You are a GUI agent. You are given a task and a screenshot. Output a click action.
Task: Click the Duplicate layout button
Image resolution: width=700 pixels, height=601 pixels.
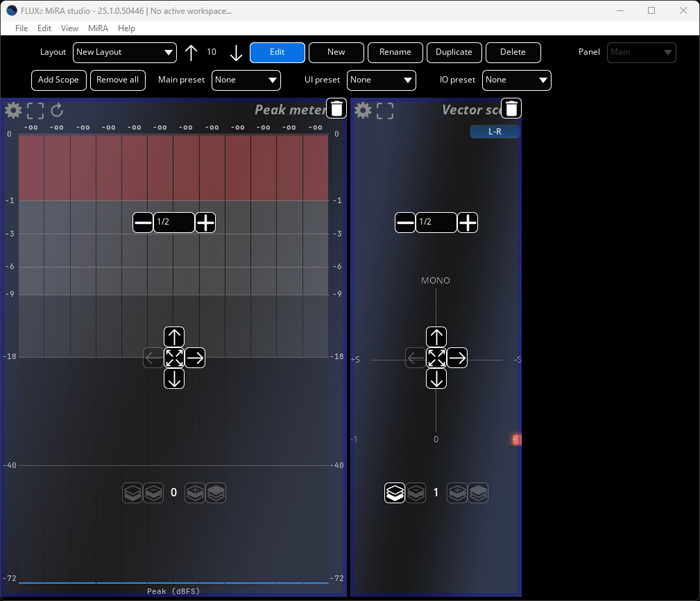click(454, 52)
